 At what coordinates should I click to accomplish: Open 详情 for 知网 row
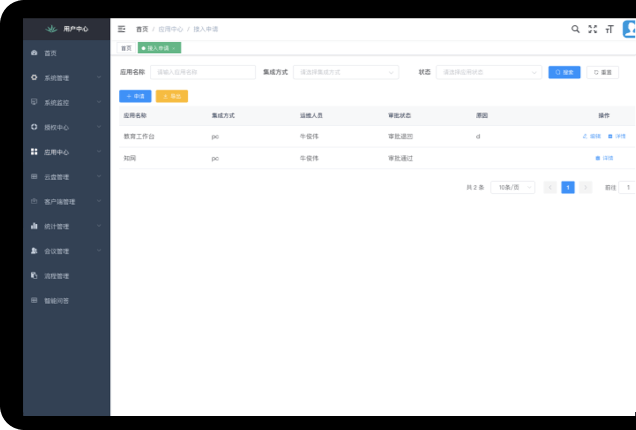pyautogui.click(x=604, y=158)
